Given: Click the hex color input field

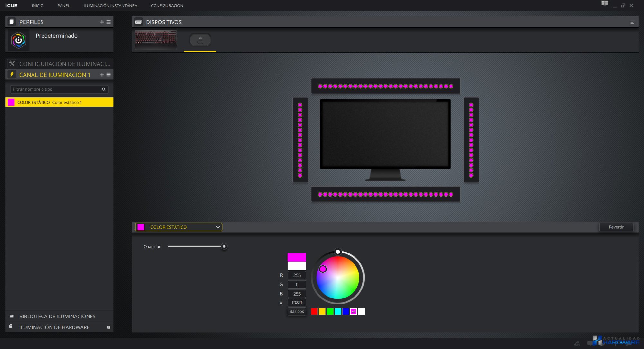Looking at the screenshot, I should click(297, 302).
